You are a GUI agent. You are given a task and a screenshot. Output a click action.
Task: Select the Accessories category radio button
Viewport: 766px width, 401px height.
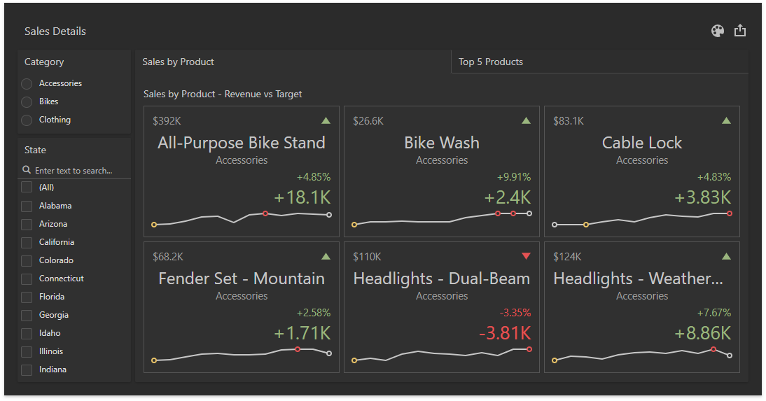[x=27, y=84]
